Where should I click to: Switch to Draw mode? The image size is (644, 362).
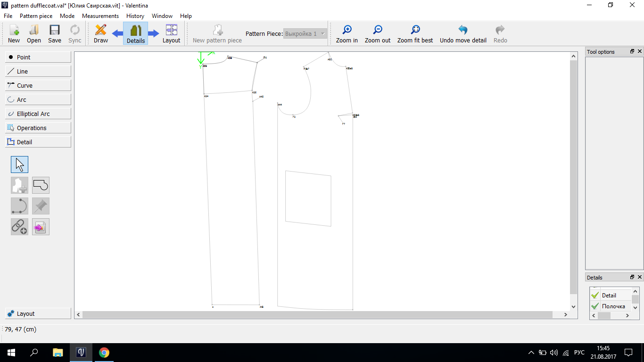click(x=100, y=34)
